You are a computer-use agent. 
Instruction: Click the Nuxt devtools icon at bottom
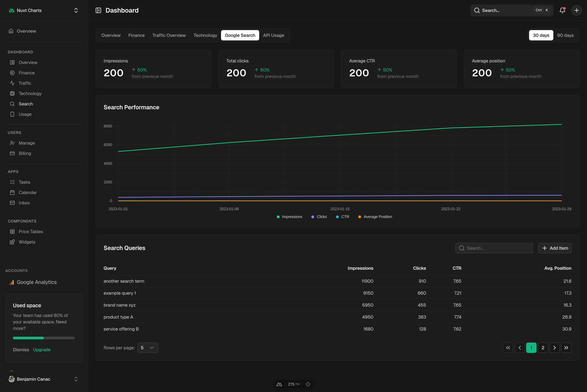[279, 384]
